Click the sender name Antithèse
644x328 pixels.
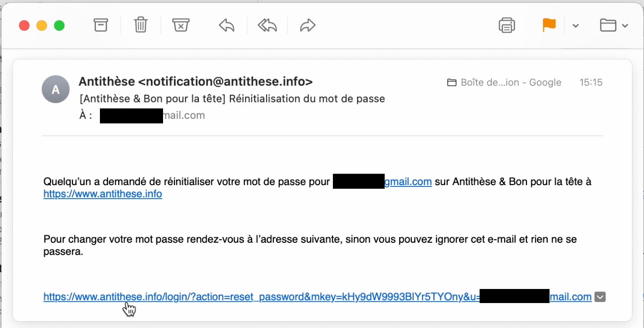107,82
